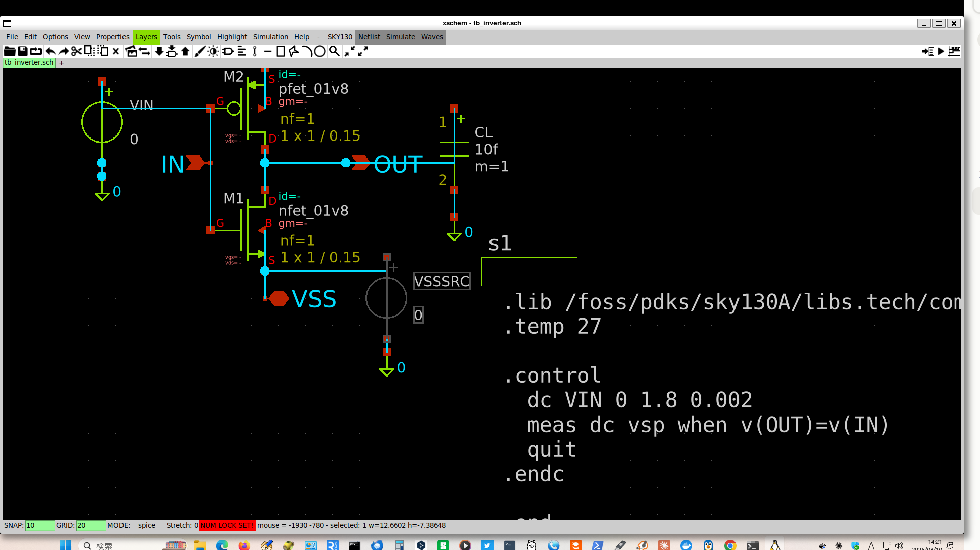Open the Help menu
Viewport: 980px width, 550px height.
302,37
